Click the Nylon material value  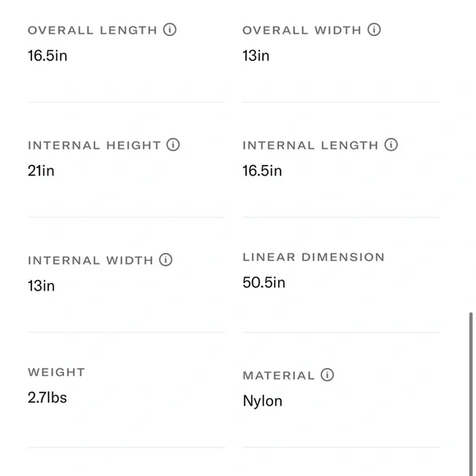click(x=263, y=401)
